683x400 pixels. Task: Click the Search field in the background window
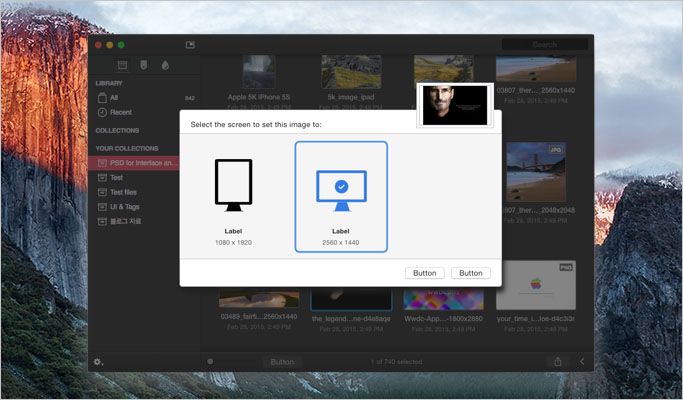pos(544,44)
